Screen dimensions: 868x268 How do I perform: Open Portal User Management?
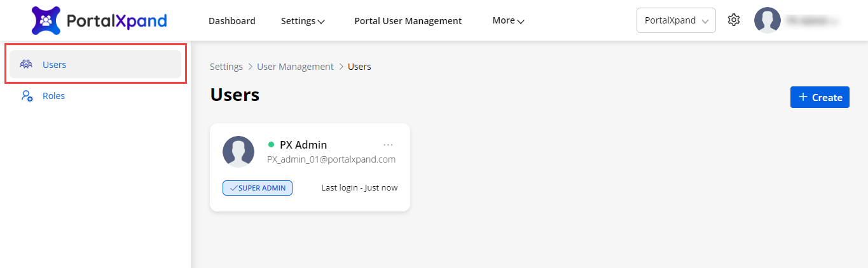[408, 21]
